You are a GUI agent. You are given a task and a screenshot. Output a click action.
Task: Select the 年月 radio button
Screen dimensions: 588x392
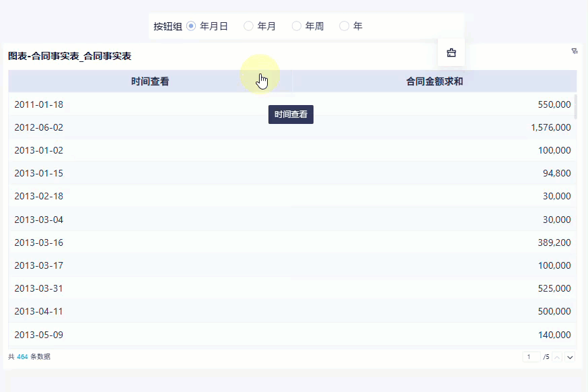(248, 26)
